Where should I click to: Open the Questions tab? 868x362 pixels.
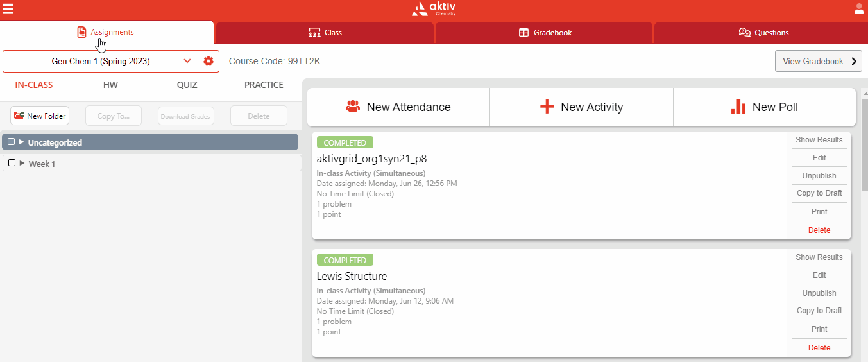click(763, 33)
